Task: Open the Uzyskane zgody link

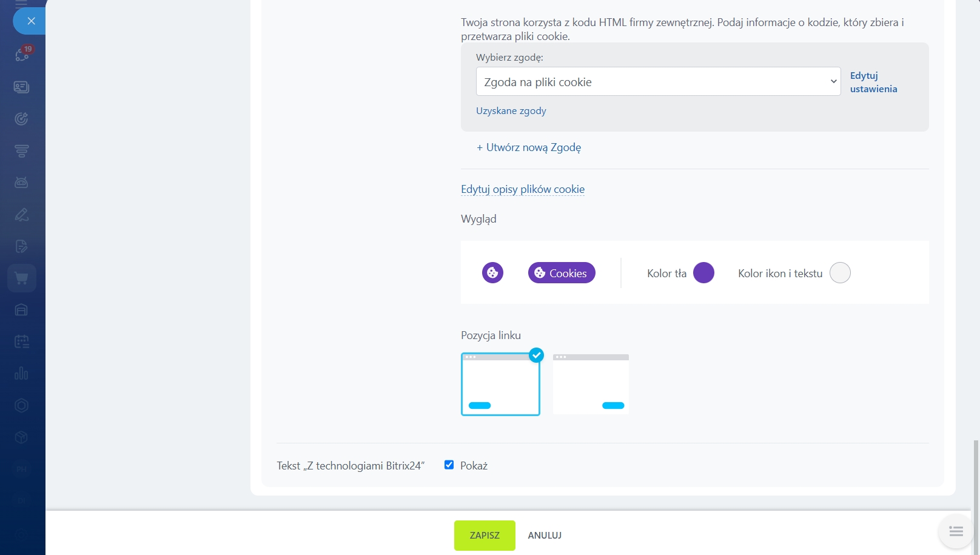Action: (511, 111)
